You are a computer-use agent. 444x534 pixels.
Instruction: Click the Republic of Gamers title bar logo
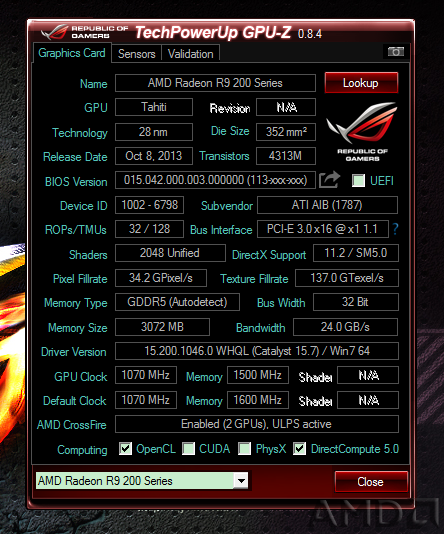[84, 32]
